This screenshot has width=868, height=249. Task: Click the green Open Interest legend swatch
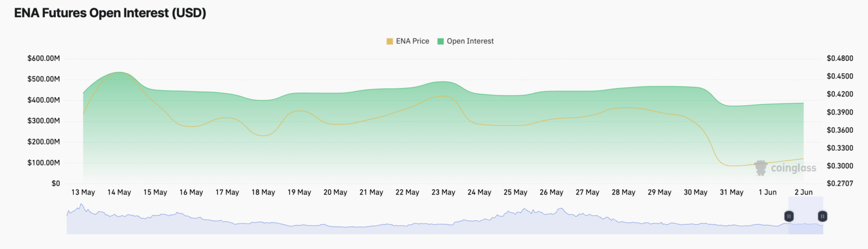click(x=441, y=41)
